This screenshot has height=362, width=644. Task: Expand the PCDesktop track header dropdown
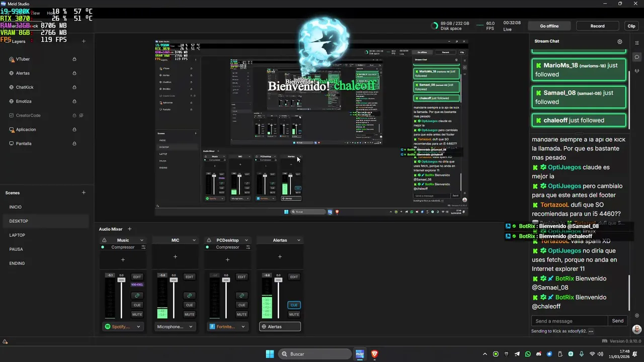247,240
